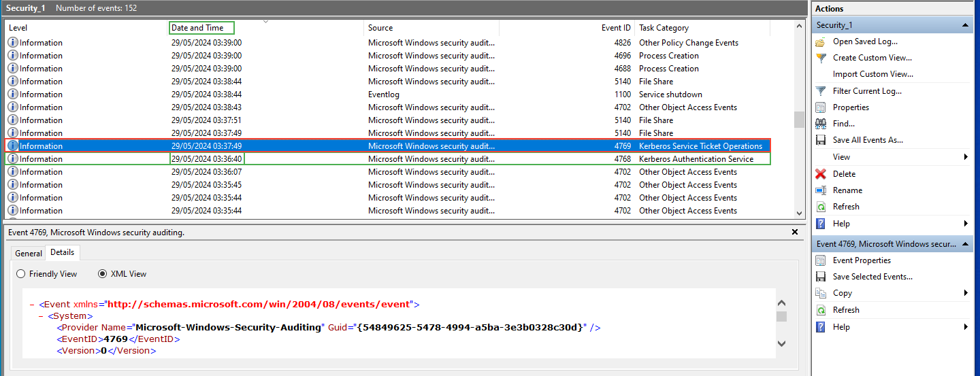This screenshot has width=980, height=376.
Task: Sort by the Date and Time column header
Action: pyautogui.click(x=265, y=28)
